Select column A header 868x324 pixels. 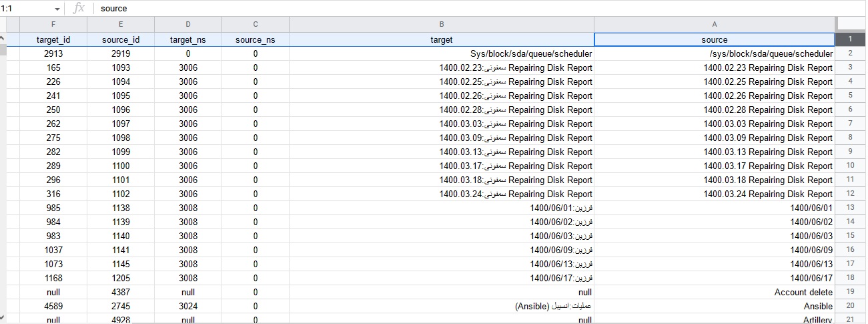[x=714, y=25]
